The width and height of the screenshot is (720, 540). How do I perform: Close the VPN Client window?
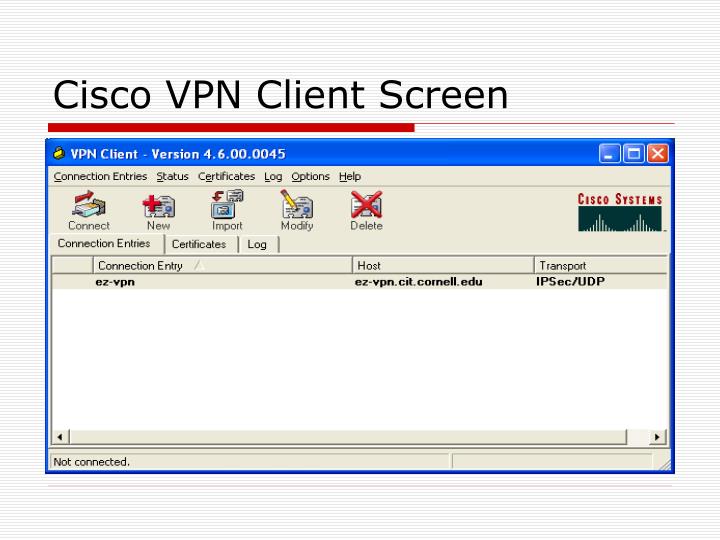click(x=658, y=154)
